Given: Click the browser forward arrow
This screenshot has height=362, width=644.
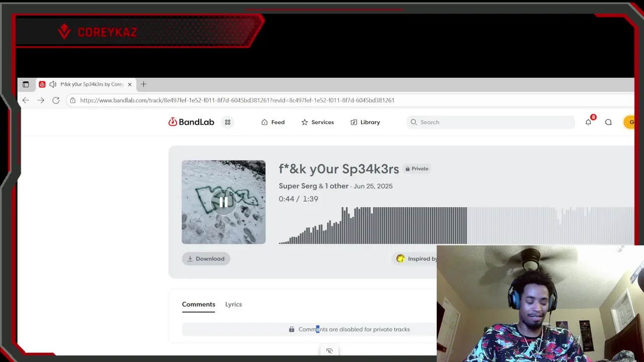Looking at the screenshot, I should (x=41, y=100).
